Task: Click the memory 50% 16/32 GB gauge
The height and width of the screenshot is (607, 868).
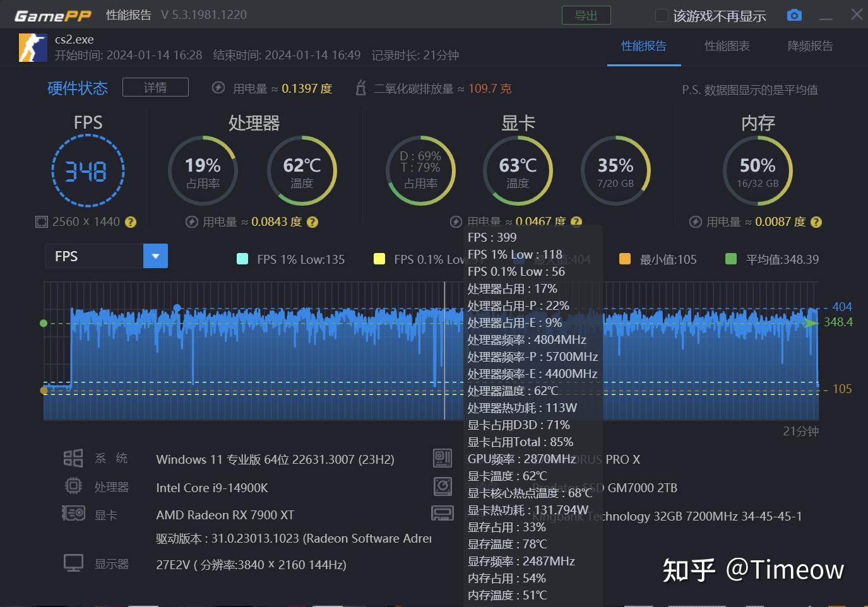Action: click(758, 171)
